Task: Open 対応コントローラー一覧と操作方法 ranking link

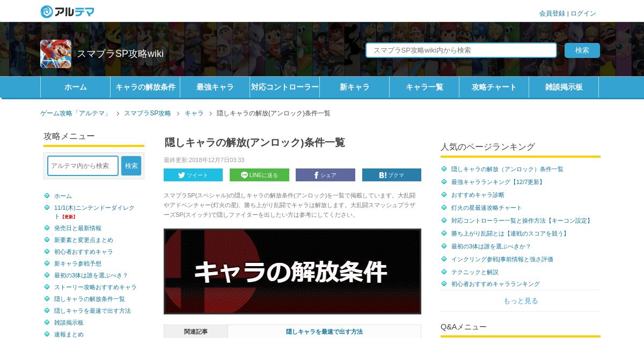Action: pyautogui.click(x=522, y=221)
